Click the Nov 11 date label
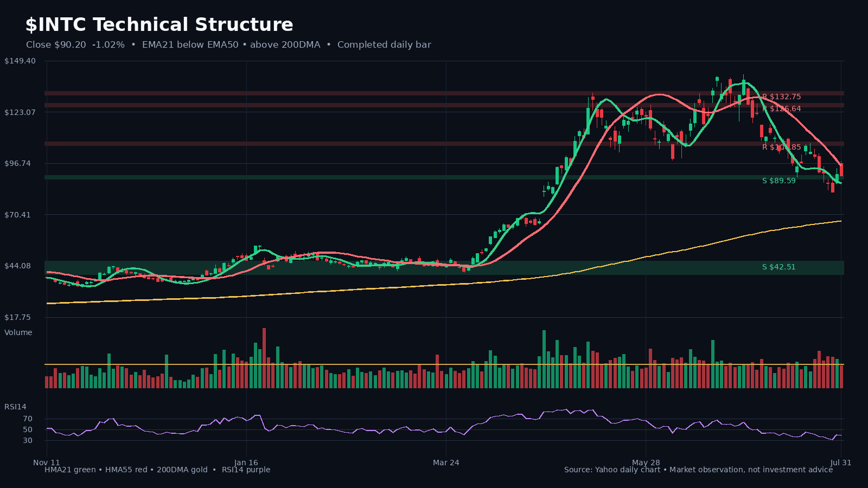 [x=47, y=463]
